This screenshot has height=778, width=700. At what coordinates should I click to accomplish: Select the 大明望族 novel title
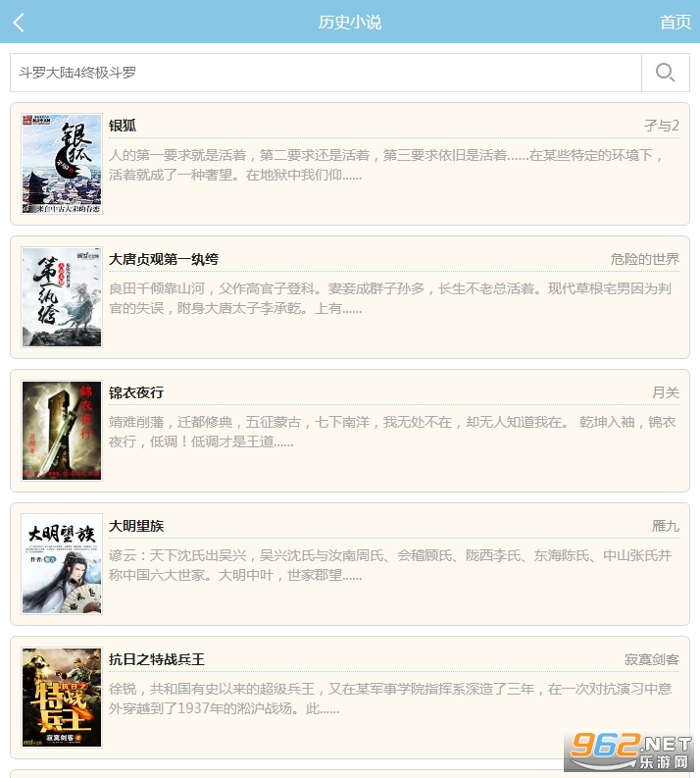(136, 526)
